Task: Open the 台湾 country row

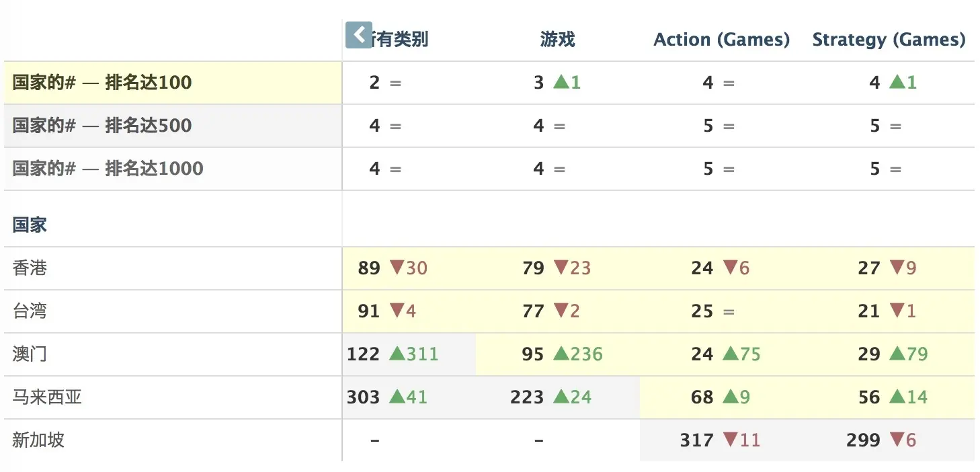Action: click(x=30, y=311)
